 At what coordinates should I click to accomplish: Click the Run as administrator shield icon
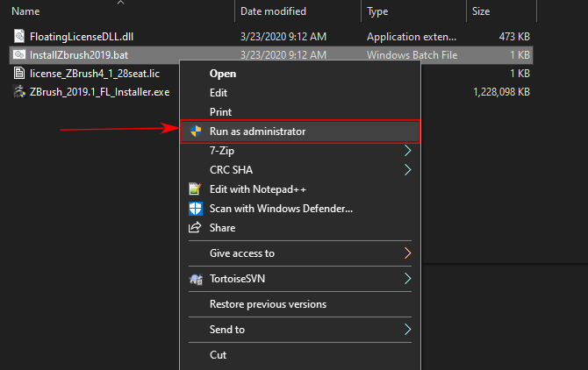pos(196,131)
